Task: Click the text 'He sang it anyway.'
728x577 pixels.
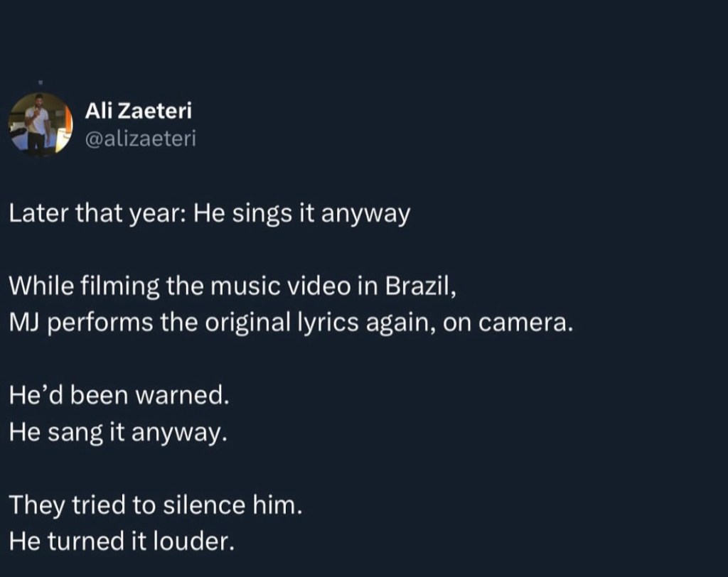Action: click(x=119, y=431)
